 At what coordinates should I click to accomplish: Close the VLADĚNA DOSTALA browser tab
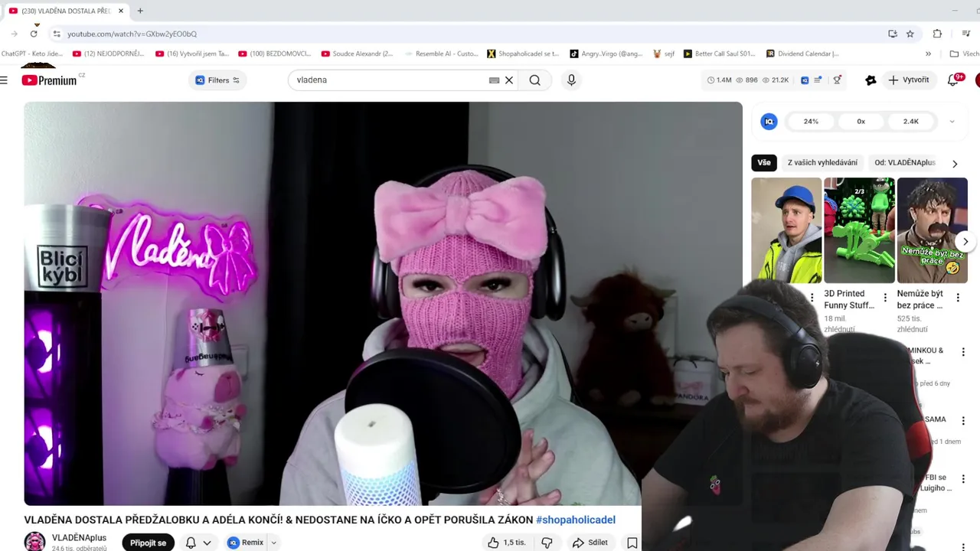(120, 11)
